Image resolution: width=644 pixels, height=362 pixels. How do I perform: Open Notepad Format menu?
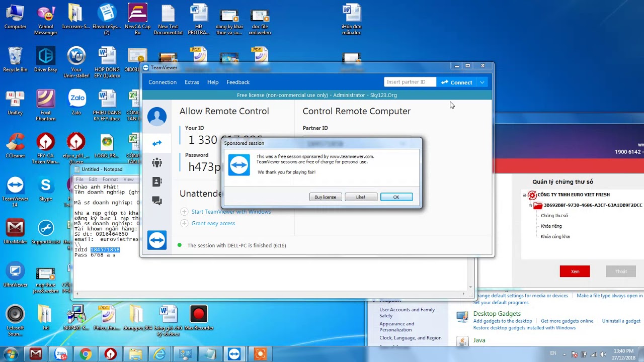point(110,179)
